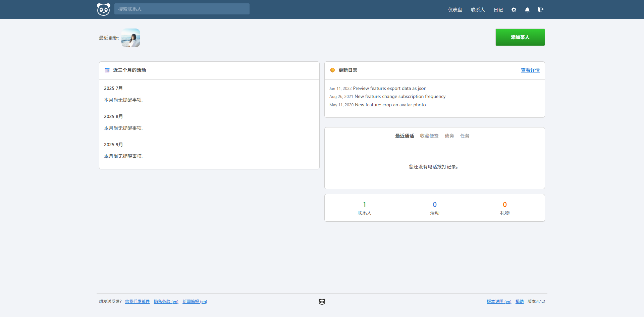Click changelog entry 'Preview feature: export data as json'
The width and height of the screenshot is (644, 317).
pyautogui.click(x=390, y=89)
